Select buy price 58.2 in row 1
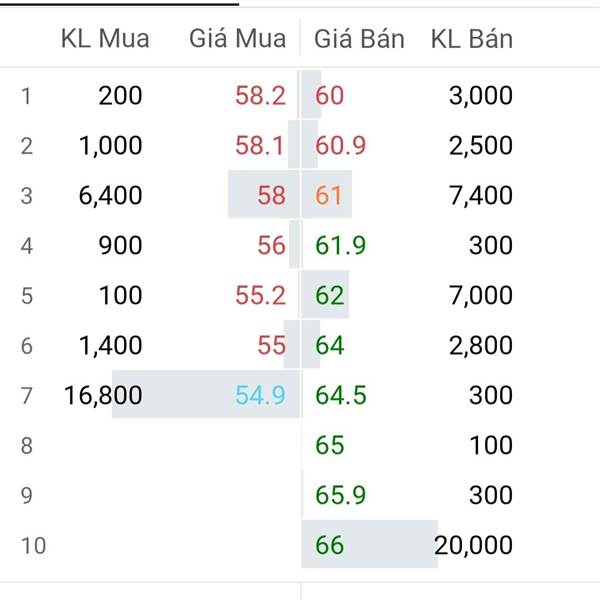600x600 pixels. click(261, 95)
